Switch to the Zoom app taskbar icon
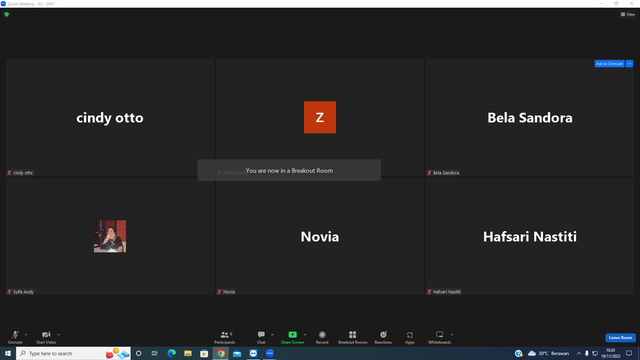 coord(270,353)
